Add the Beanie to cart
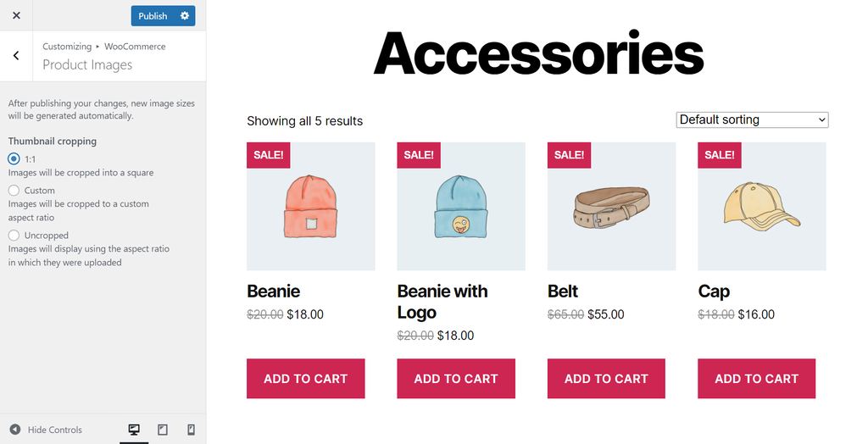 point(305,379)
